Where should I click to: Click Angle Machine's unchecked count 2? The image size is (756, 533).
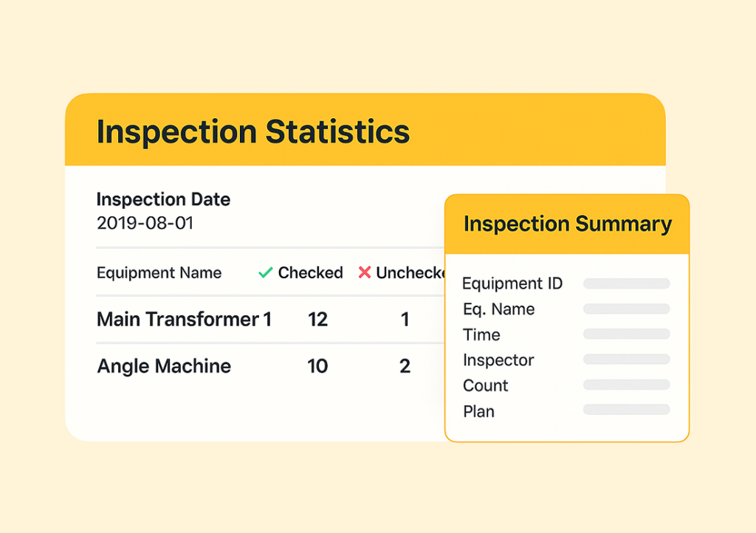[405, 366]
